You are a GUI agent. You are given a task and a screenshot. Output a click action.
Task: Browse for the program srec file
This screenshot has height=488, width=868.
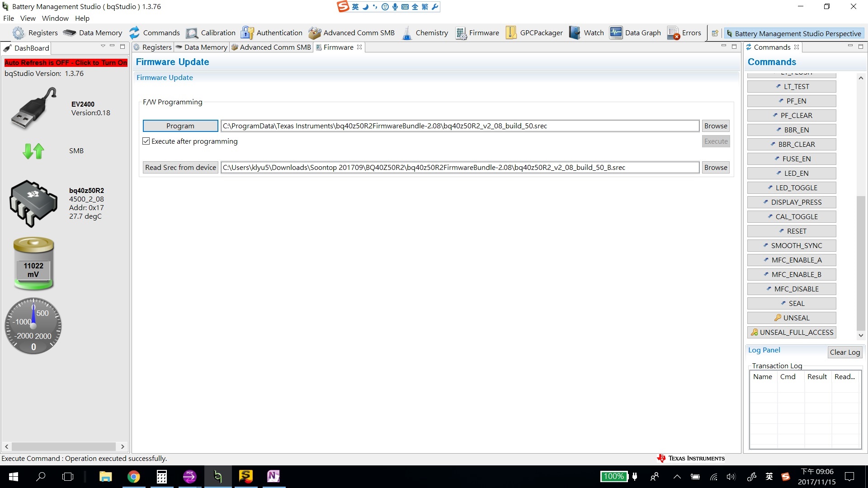pyautogui.click(x=716, y=126)
